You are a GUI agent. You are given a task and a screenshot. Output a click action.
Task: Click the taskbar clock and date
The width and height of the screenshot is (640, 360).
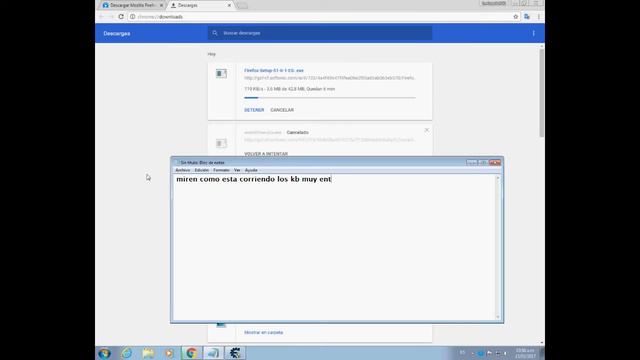pyautogui.click(x=525, y=353)
